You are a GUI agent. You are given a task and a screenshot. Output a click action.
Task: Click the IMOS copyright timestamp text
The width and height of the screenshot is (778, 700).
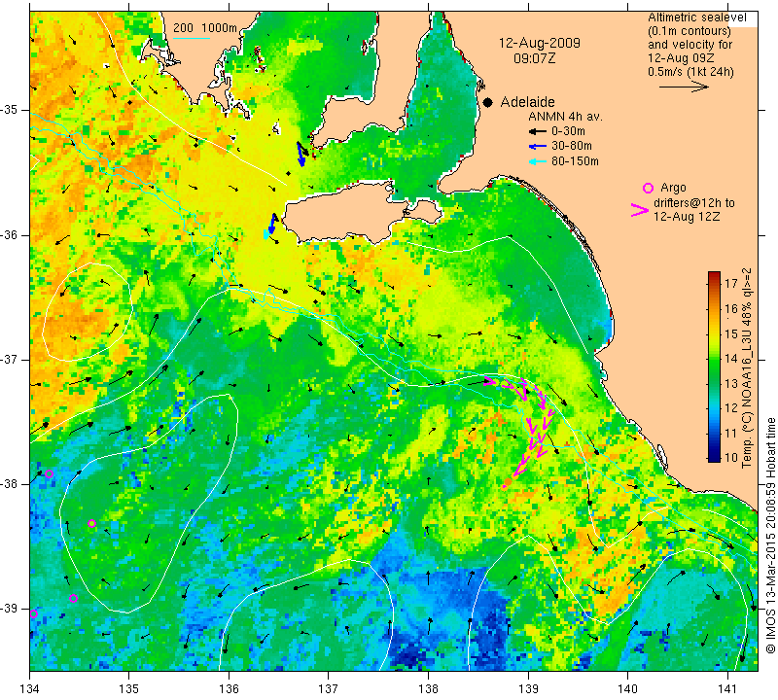coord(770,535)
